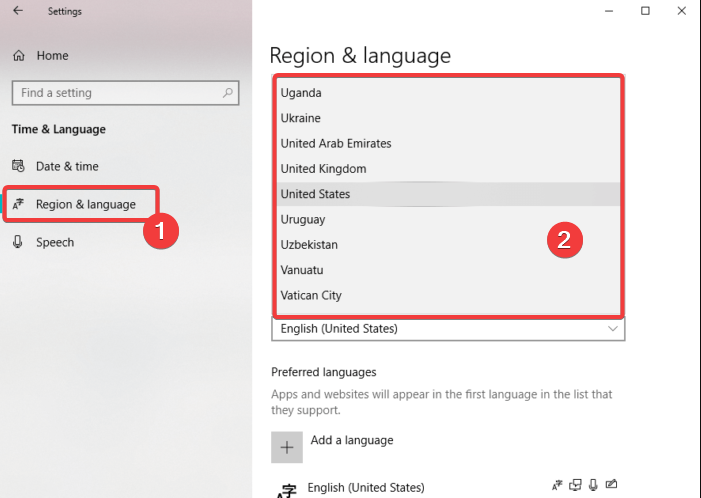Image resolution: width=701 pixels, height=498 pixels.
Task: Click the speech recognition microphone icon in language row
Action: 593,485
